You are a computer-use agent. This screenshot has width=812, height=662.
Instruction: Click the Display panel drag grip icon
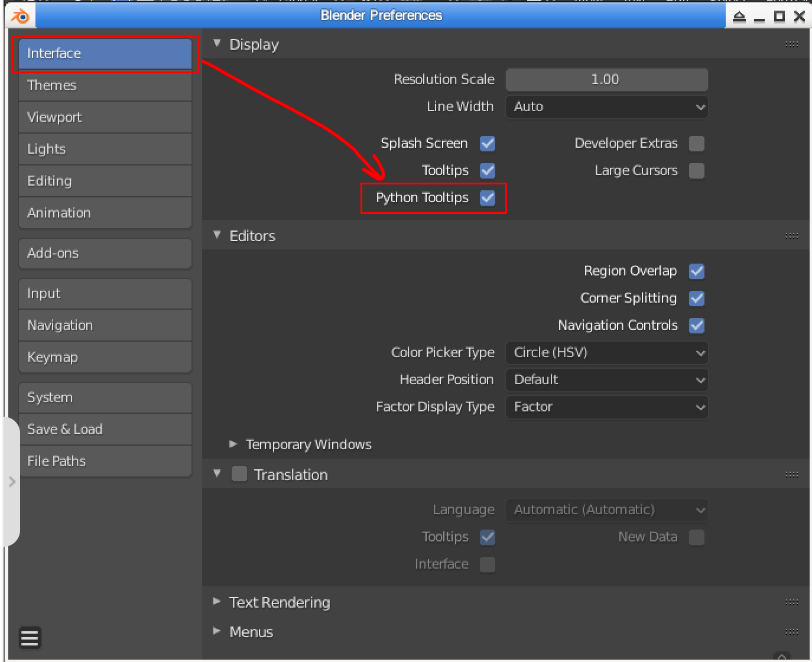click(792, 44)
